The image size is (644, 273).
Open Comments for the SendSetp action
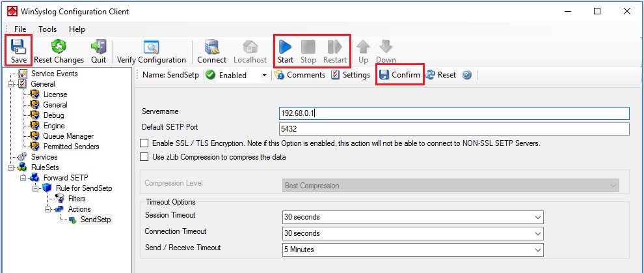point(301,75)
